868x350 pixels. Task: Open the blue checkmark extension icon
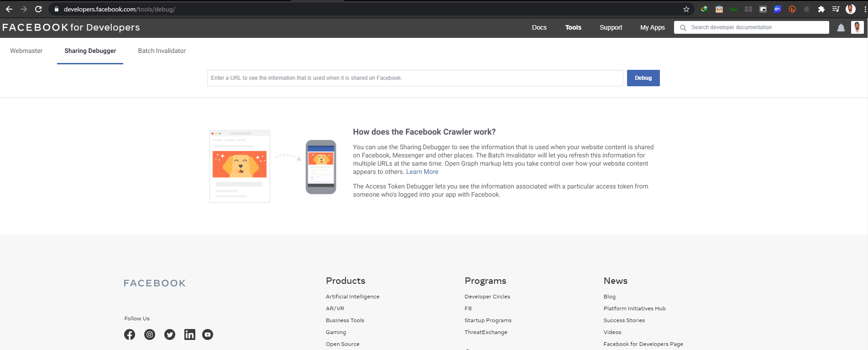click(778, 9)
